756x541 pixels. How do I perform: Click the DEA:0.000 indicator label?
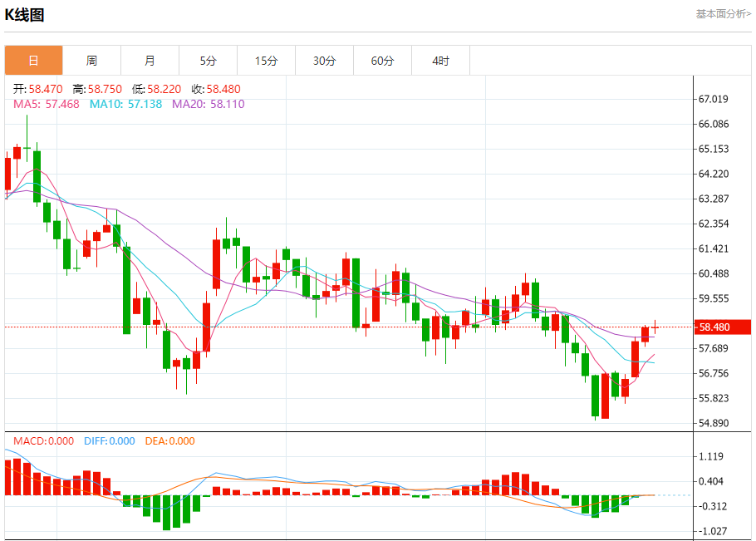(x=169, y=441)
